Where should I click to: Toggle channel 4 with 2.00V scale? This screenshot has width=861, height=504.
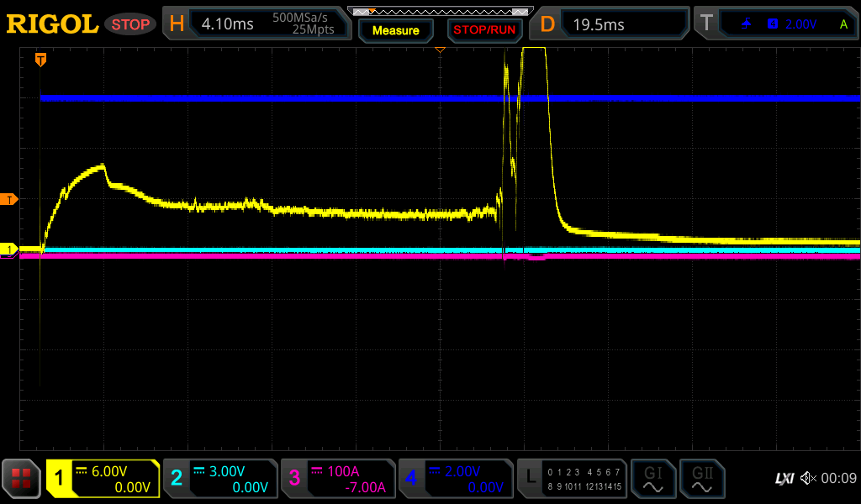[456, 479]
